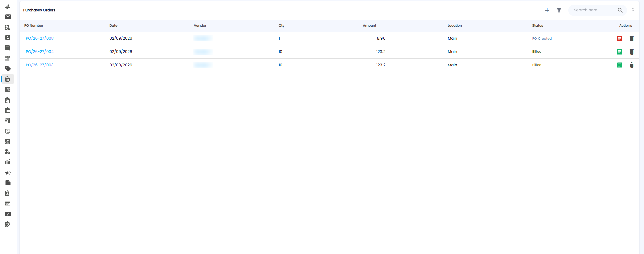Click the Status column header
Viewport: 644px width, 254px height.
(538, 26)
